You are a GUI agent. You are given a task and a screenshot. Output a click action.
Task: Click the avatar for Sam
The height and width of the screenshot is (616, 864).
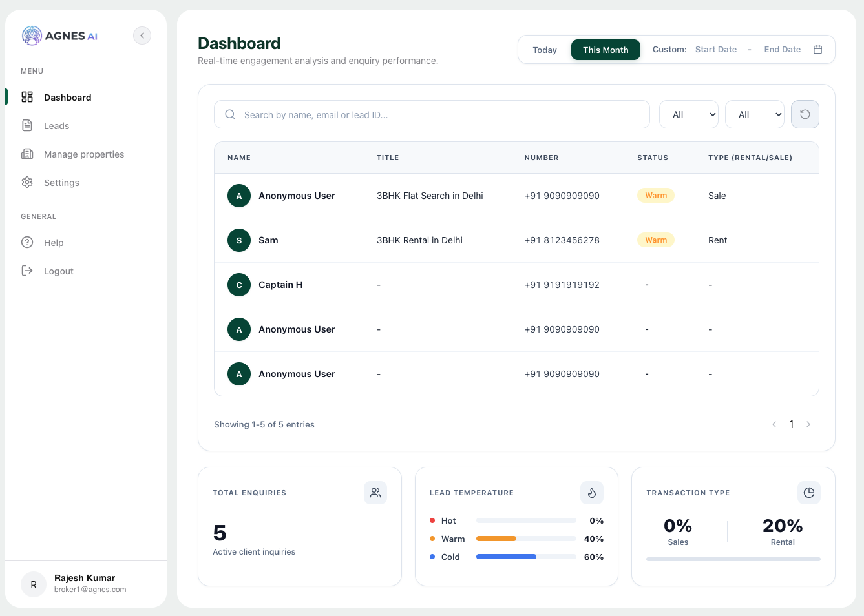coord(239,240)
